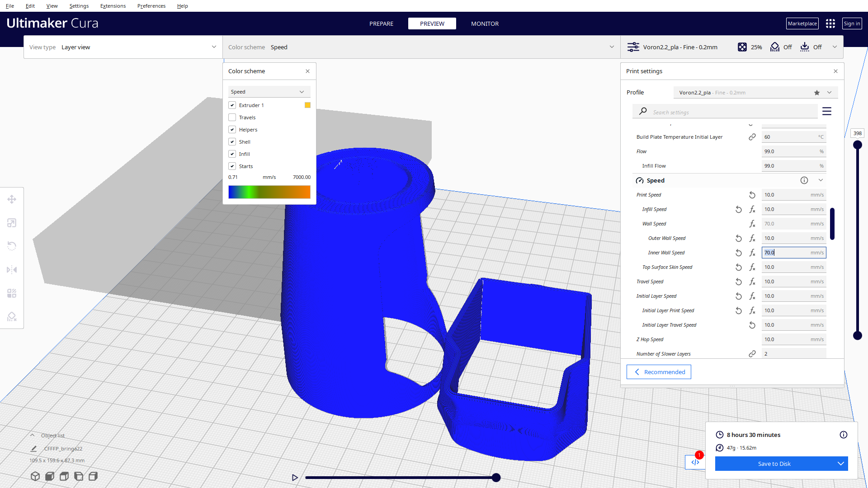The image size is (868, 488).
Task: Reset Print Speed to default value
Action: pos(752,195)
